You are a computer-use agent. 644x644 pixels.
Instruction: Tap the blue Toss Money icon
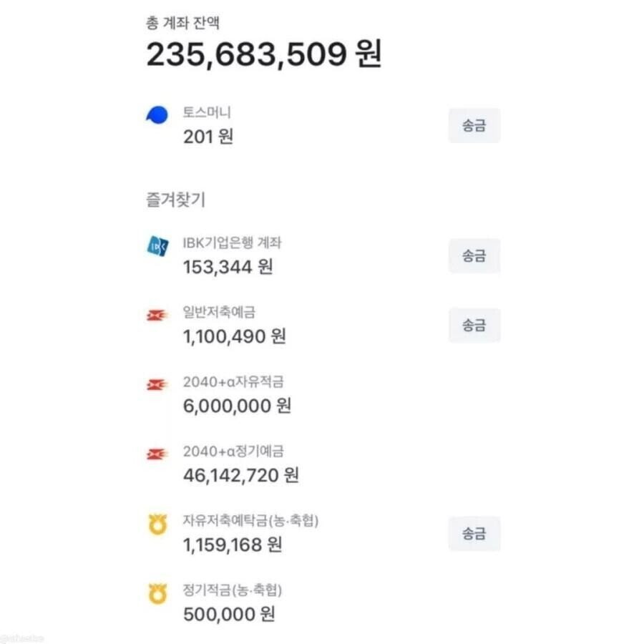157,114
